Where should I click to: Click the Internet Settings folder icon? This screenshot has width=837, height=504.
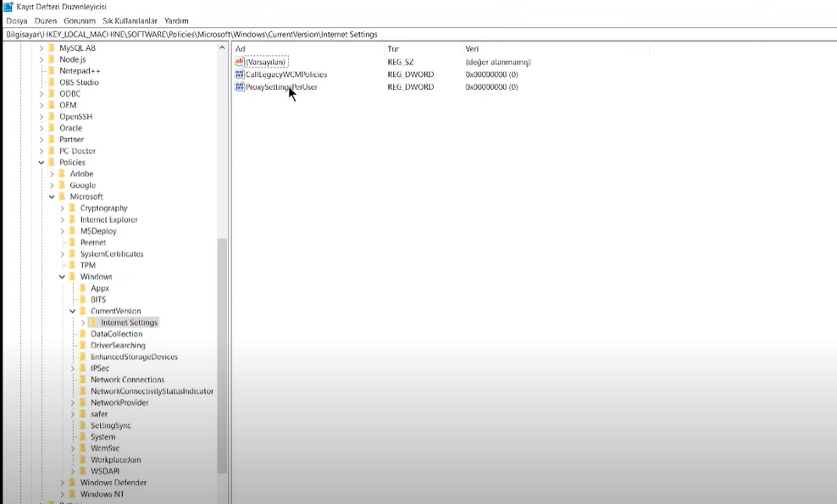pos(93,323)
